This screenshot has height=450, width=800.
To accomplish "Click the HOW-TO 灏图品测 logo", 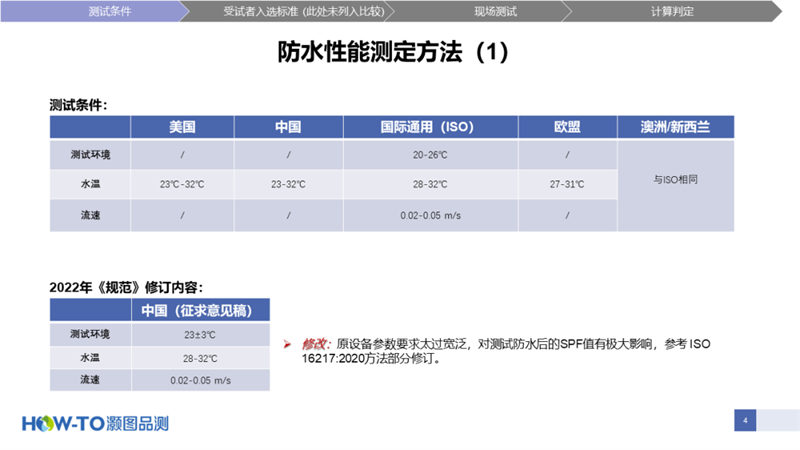I will [x=95, y=422].
